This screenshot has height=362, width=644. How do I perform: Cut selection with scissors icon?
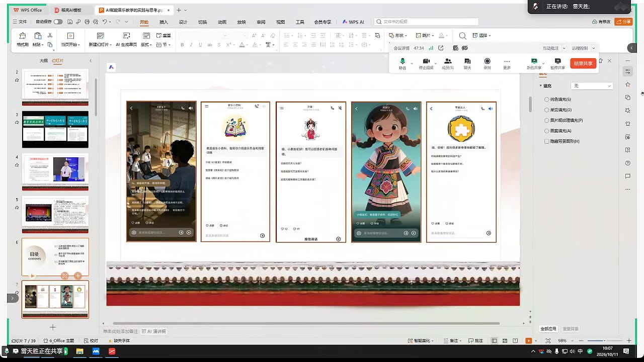point(50,35)
